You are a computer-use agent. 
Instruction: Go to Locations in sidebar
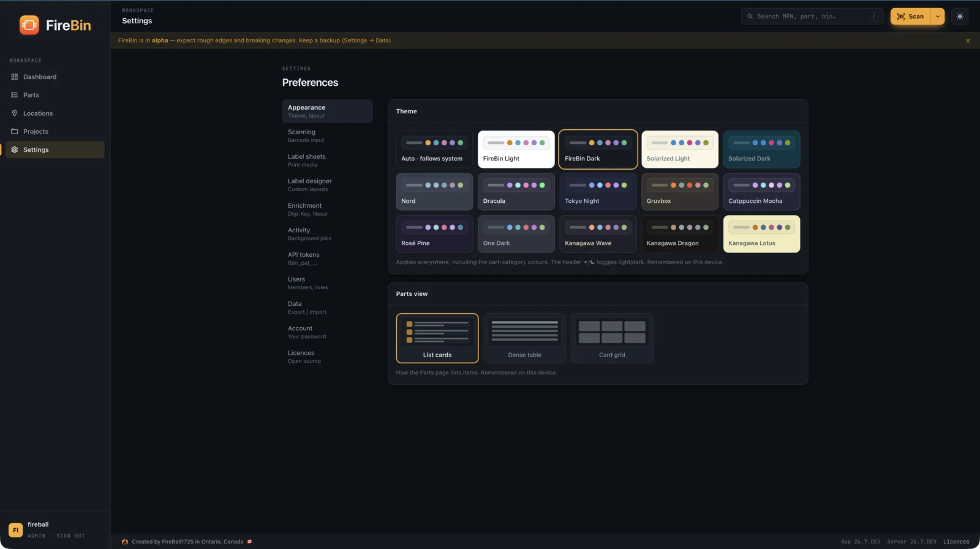point(55,113)
